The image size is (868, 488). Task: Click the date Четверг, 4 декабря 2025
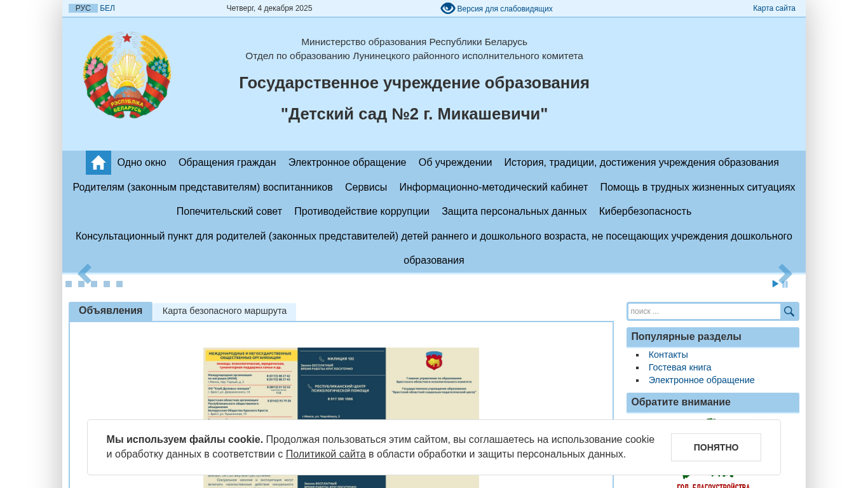point(269,8)
